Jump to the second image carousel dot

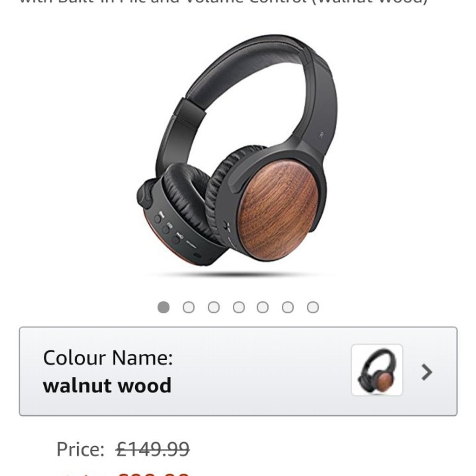pos(189,307)
